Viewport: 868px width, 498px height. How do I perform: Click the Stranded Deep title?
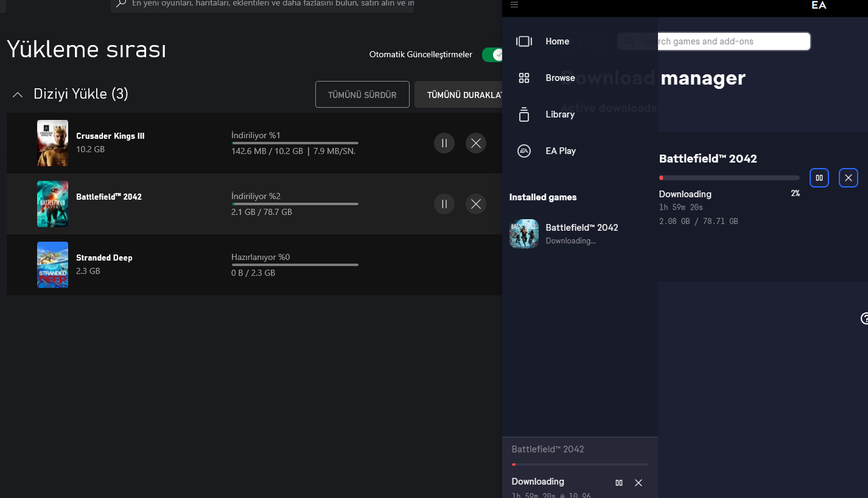coord(104,258)
